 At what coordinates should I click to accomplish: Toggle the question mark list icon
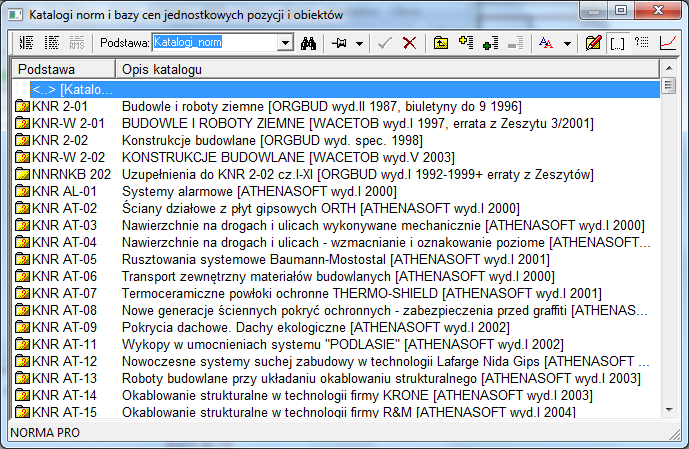tap(643, 43)
